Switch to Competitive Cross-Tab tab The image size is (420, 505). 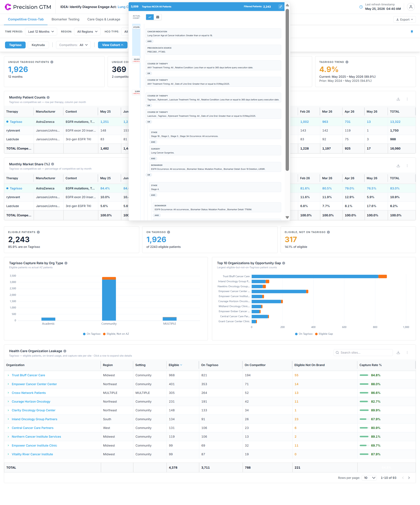click(26, 19)
